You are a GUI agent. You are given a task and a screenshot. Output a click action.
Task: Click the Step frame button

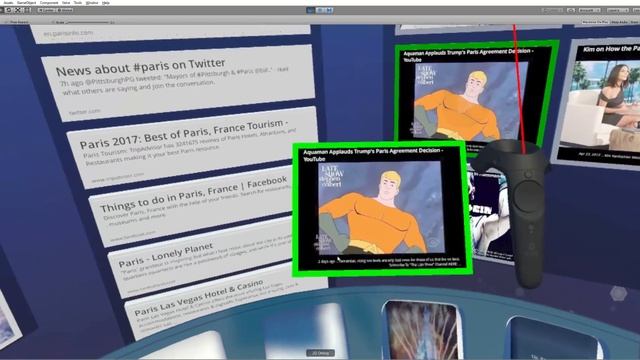point(329,10)
